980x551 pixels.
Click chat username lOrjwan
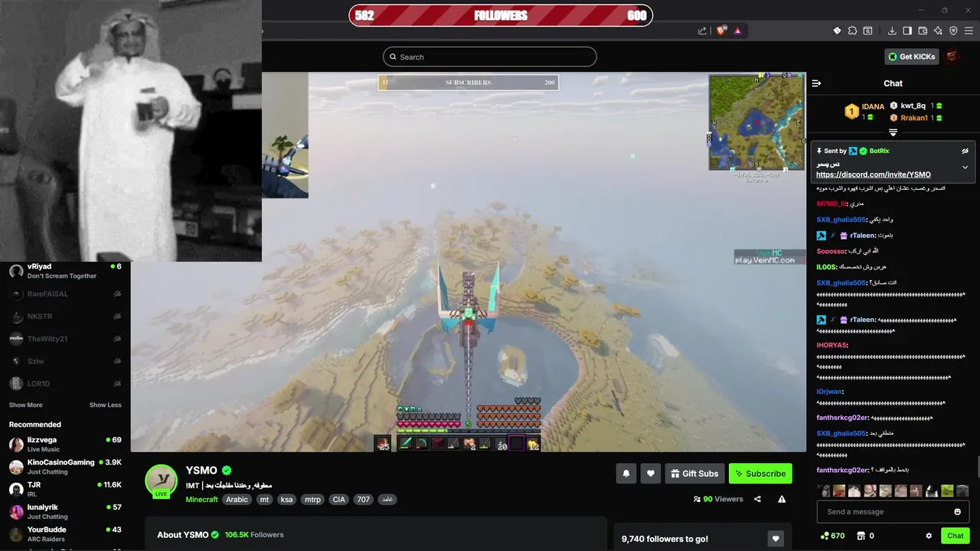pos(829,392)
